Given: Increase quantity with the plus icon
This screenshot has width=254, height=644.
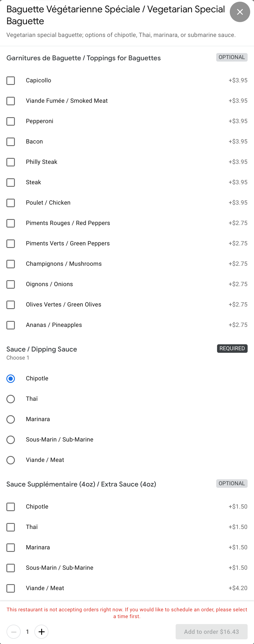Looking at the screenshot, I should pos(41,631).
